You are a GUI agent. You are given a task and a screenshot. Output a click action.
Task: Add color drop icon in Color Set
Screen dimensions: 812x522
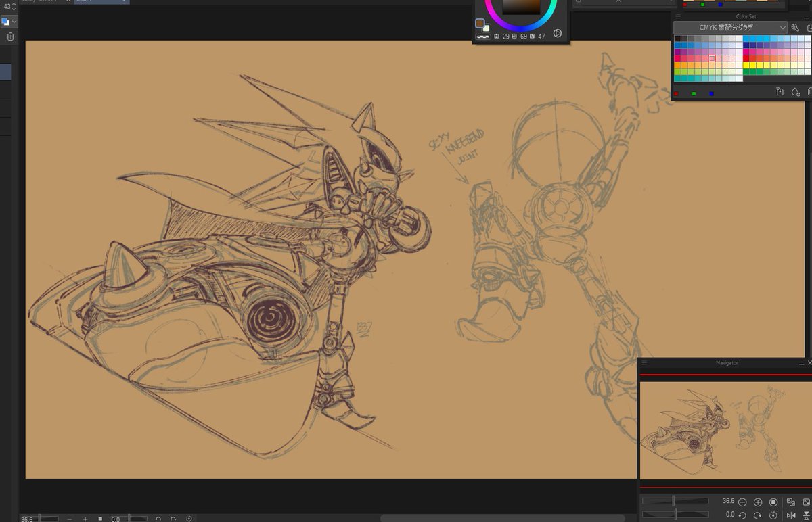point(795,91)
